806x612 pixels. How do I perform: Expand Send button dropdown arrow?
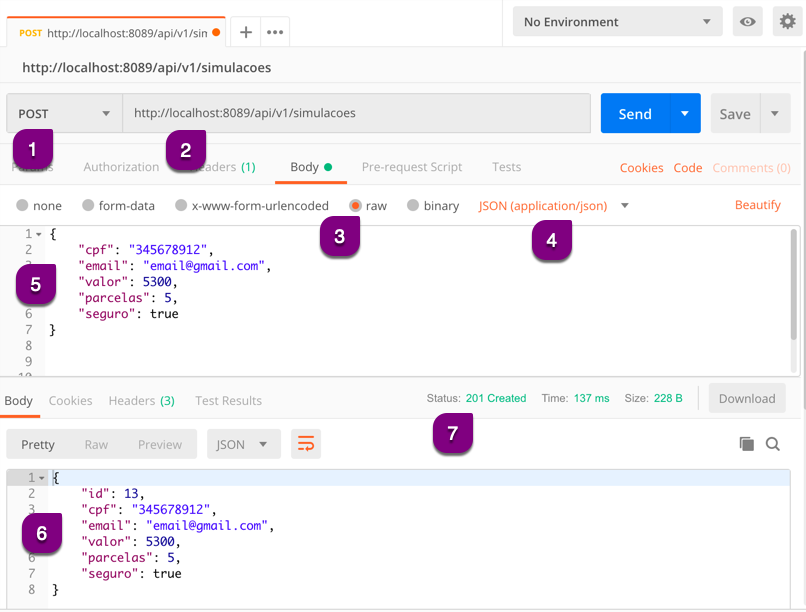(x=685, y=113)
